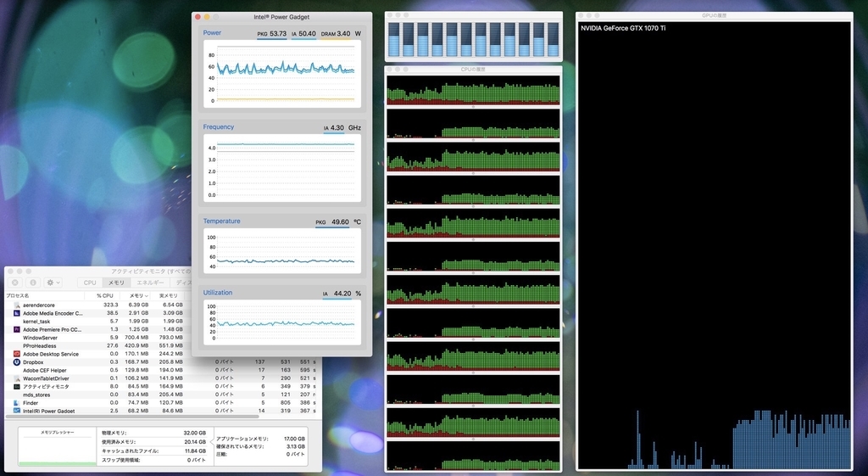
Task: Click the NVIDIA GeForce GTX 1070 Ti label
Action: click(x=623, y=28)
